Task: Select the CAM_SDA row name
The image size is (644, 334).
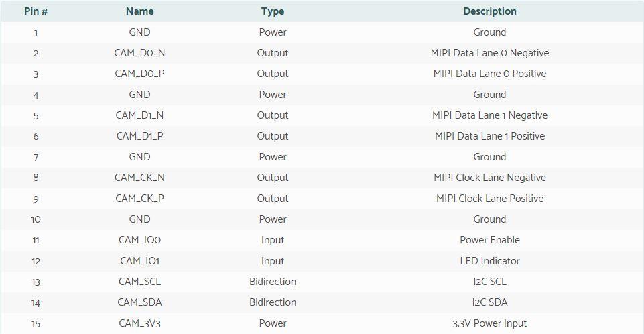Action: 139,302
